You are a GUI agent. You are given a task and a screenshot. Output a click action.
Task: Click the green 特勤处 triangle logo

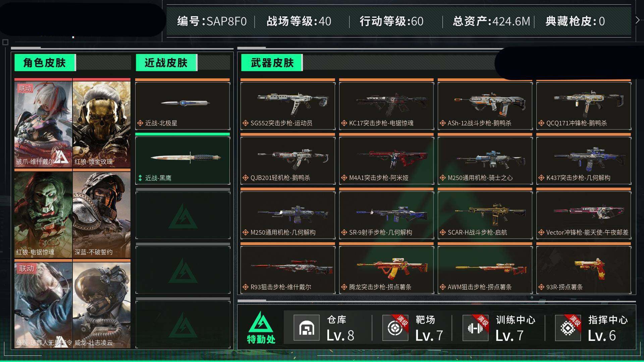coord(261,322)
